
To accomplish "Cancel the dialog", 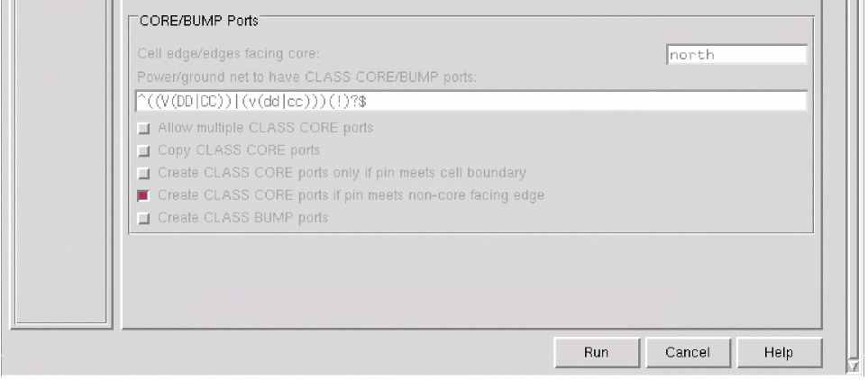I will (688, 353).
